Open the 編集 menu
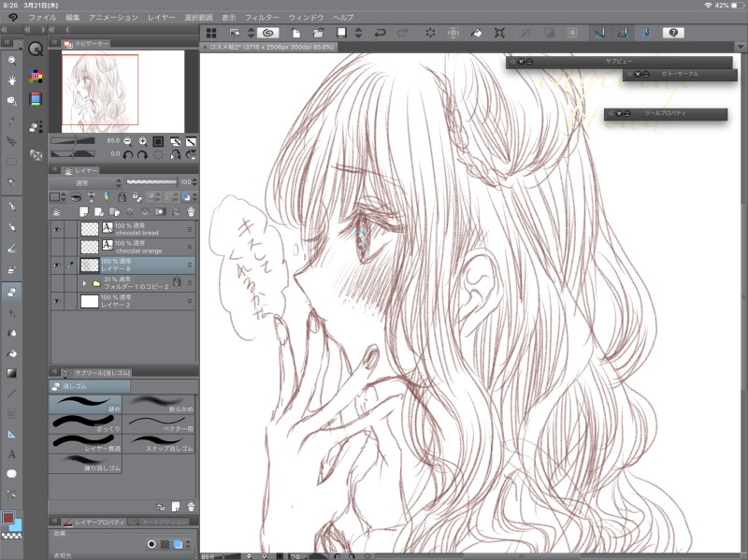The height and width of the screenshot is (560, 748). pos(73,18)
